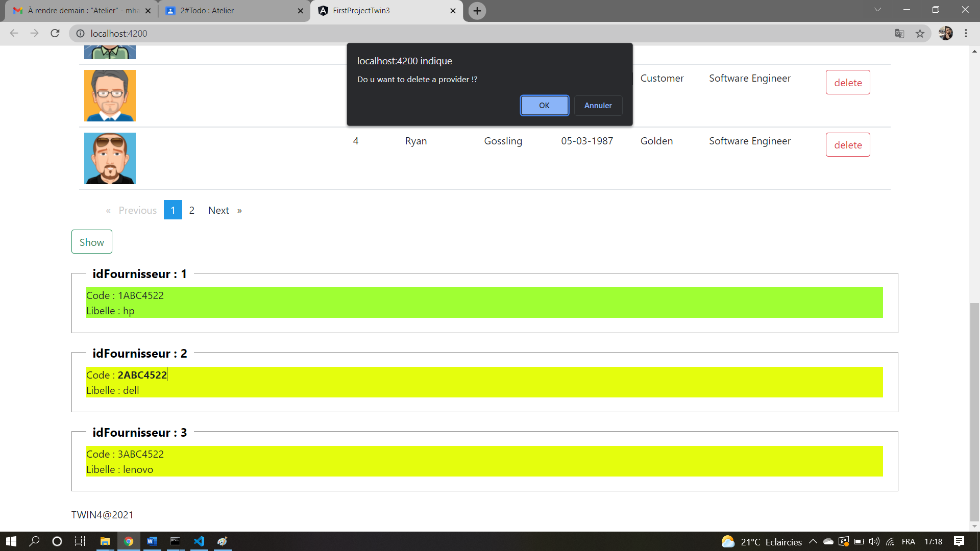
Task: Expand hidden icons in the system tray
Action: pyautogui.click(x=813, y=541)
